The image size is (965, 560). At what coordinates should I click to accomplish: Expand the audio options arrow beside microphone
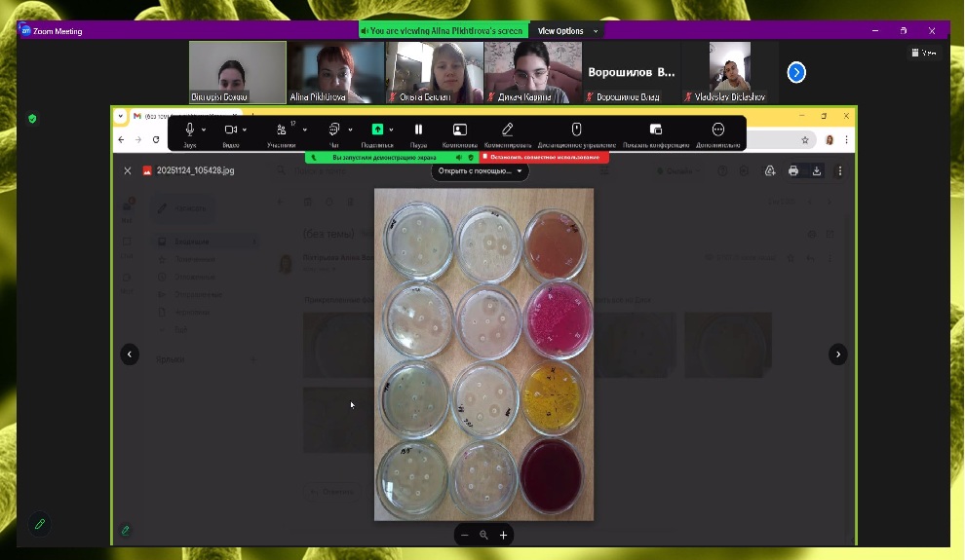click(x=204, y=129)
